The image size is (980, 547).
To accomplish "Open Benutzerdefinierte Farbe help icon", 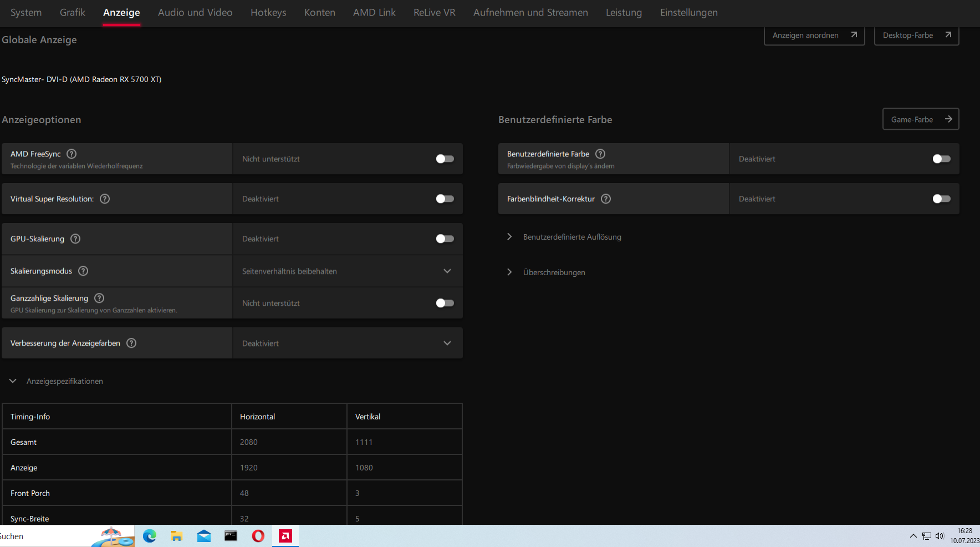I will 600,154.
